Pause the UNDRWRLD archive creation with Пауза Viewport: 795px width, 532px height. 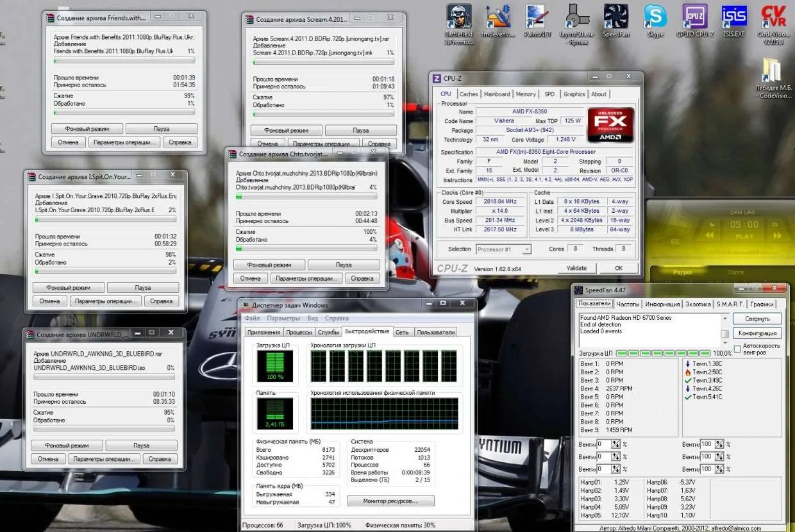point(141,445)
